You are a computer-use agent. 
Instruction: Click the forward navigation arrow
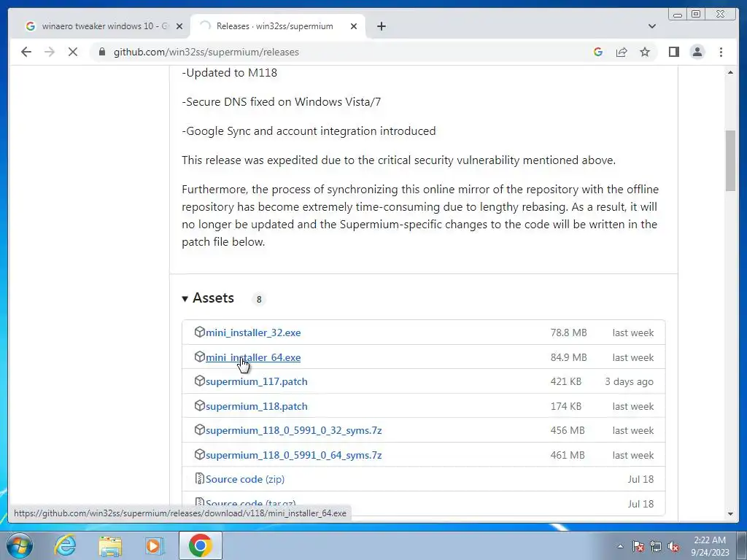50,52
